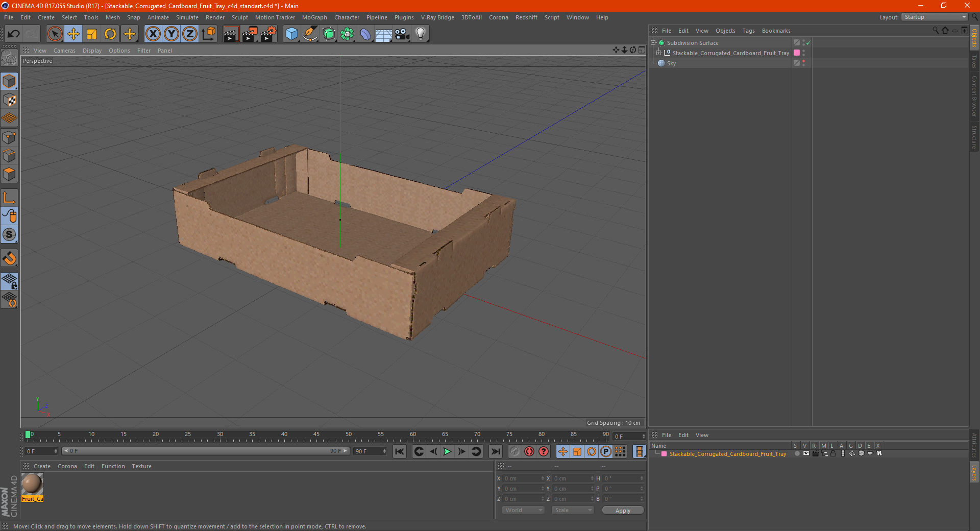This screenshot has width=980, height=531.
Task: Open the Layers side tab
Action: (x=974, y=472)
